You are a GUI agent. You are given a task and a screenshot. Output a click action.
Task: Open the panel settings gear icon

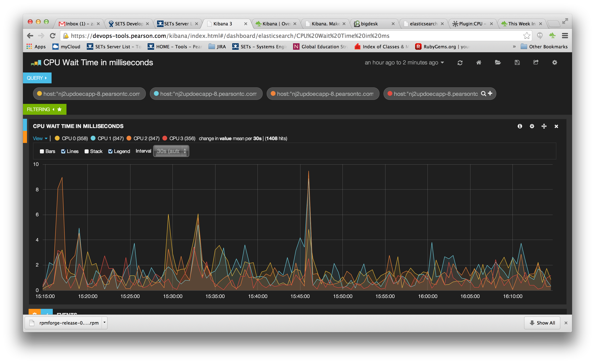532,126
